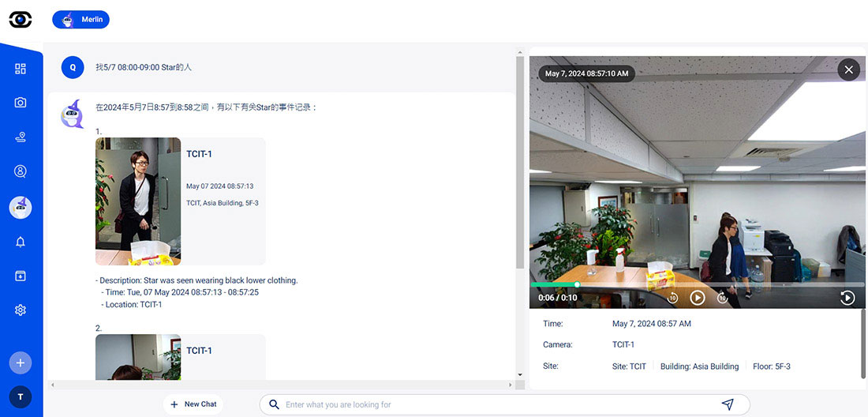Open the map location section in sidebar
Screen dimensions: 868x417
21,137
